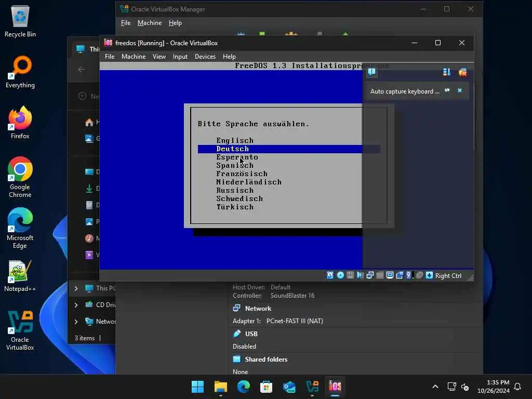Open View menu in freedos VM window
The image size is (532, 399).
[x=159, y=57]
